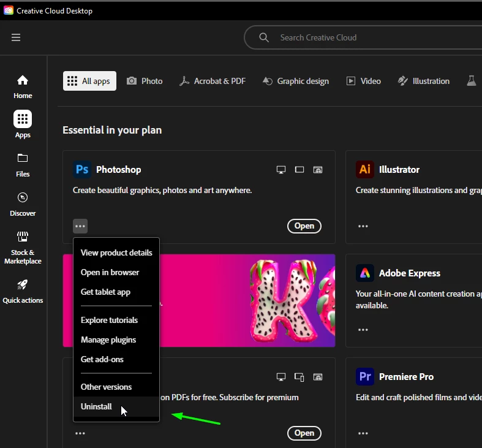
Task: Click the Adobe Express title text
Action: [410, 273]
